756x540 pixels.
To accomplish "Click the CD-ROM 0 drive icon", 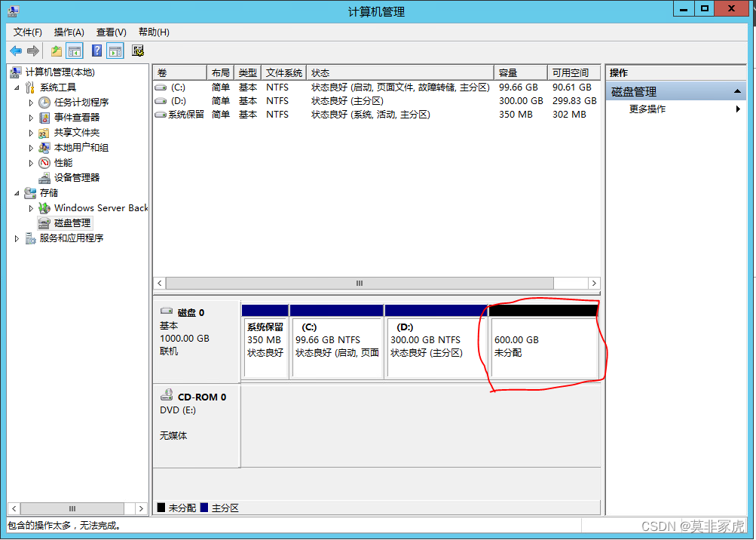I will [x=167, y=395].
